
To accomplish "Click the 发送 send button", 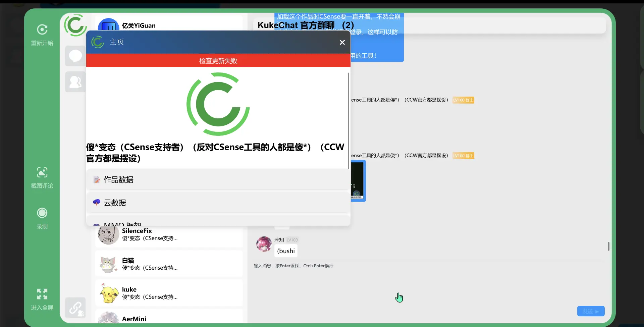I will coord(591,311).
